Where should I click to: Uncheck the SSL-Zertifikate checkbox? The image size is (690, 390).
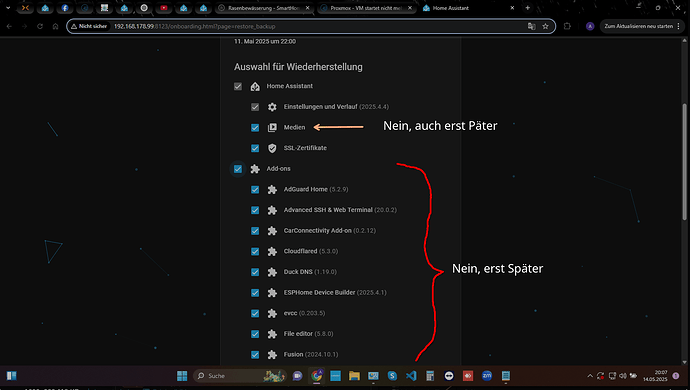255,148
